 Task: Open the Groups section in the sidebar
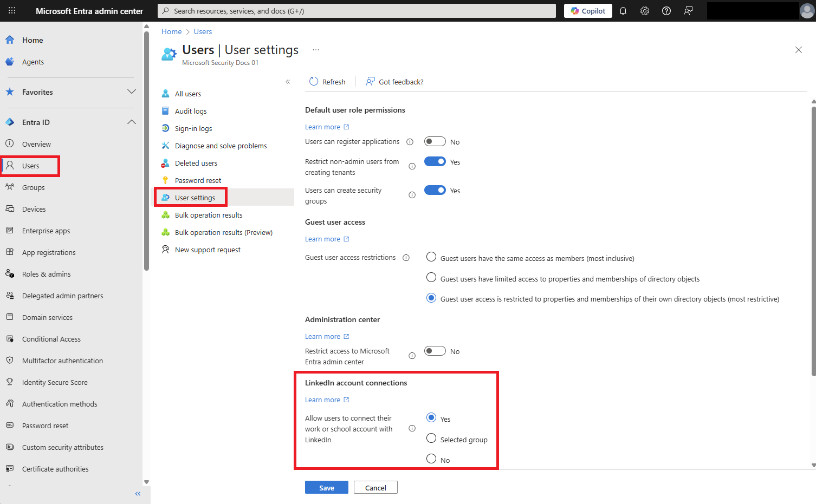coord(34,187)
